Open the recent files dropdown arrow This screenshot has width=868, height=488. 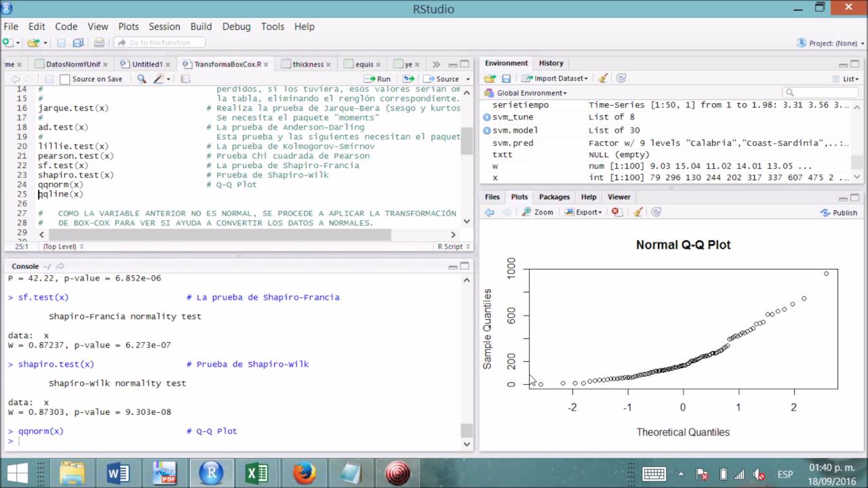[44, 43]
